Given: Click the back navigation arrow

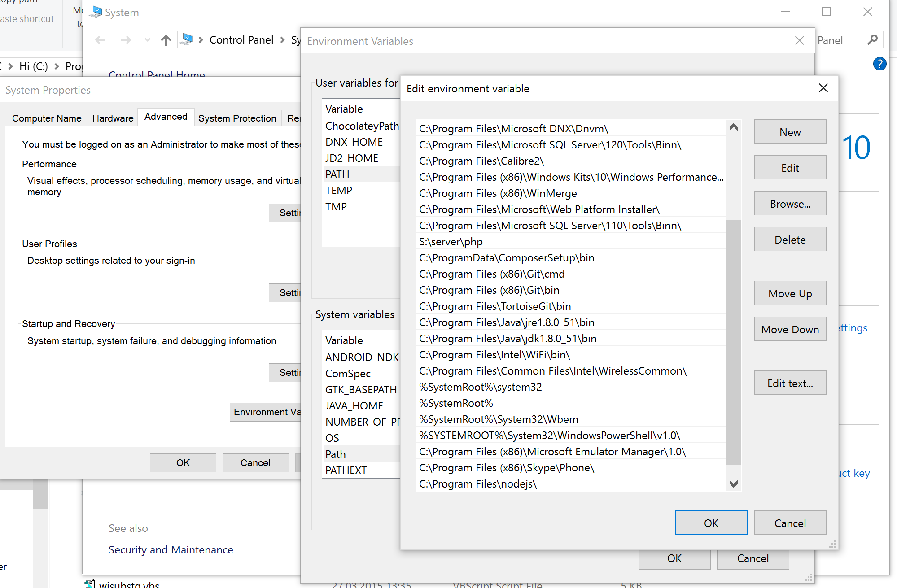Looking at the screenshot, I should pyautogui.click(x=100, y=40).
